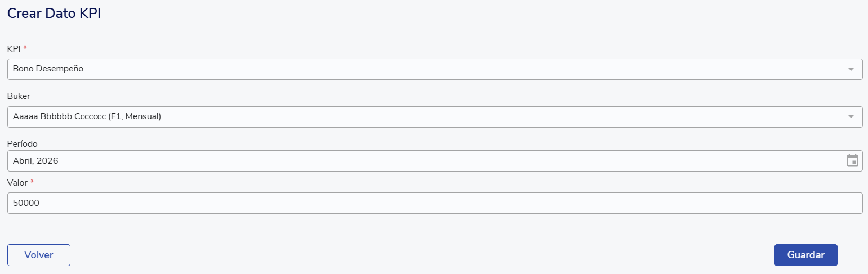Click '(F1, Mensual)' in the Buker selection

tap(135, 117)
